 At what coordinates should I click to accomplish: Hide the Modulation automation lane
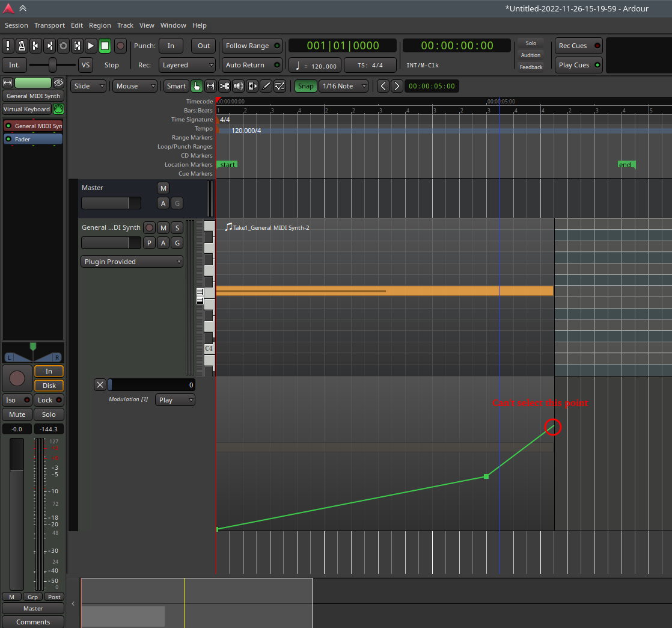click(100, 385)
